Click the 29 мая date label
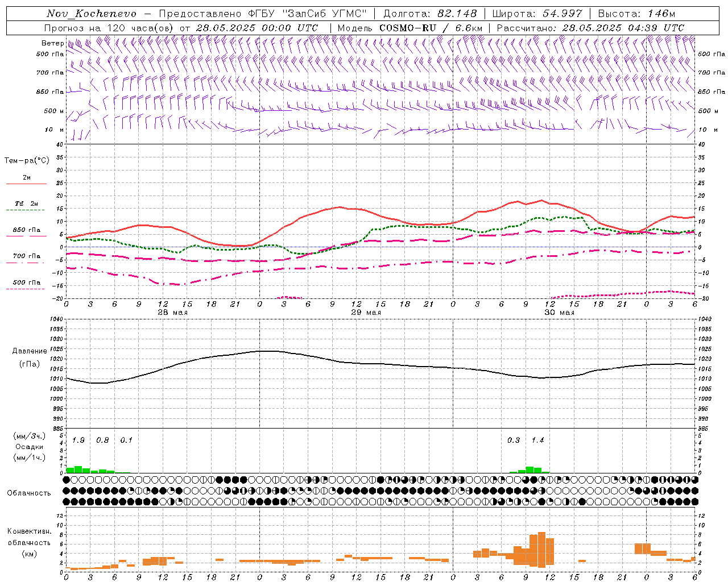The width and height of the screenshot is (728, 582). tap(366, 313)
